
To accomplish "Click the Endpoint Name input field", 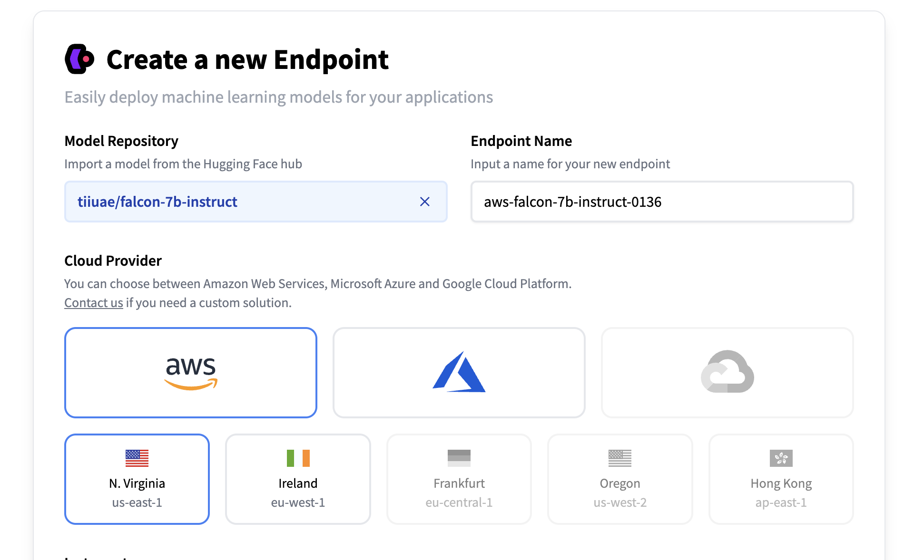I will pos(661,202).
